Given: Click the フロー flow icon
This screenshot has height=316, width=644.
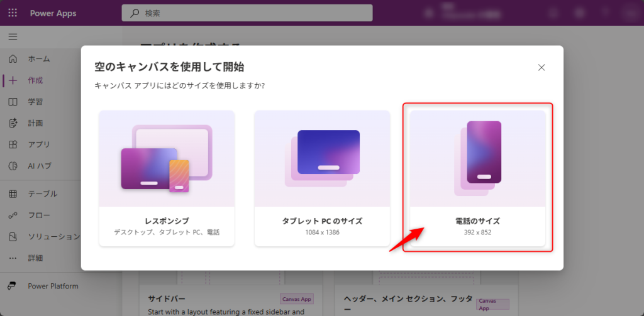Looking at the screenshot, I should point(13,215).
